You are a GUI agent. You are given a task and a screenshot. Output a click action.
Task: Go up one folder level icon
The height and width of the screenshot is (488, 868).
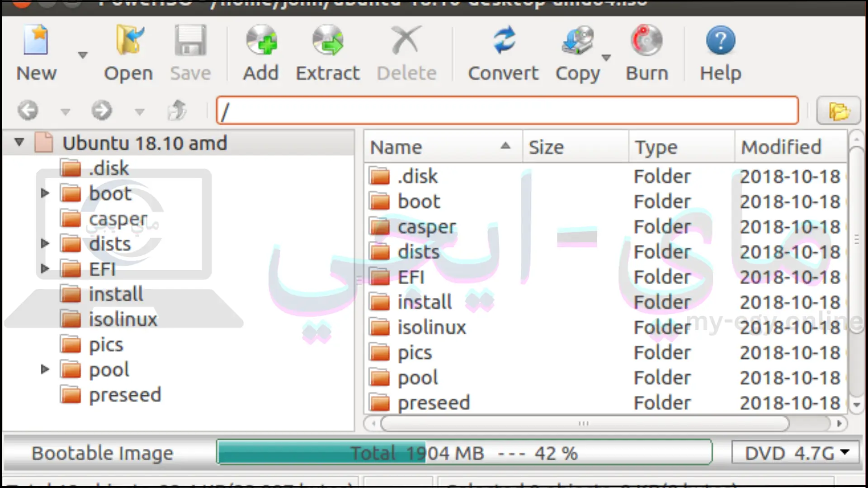tap(177, 110)
